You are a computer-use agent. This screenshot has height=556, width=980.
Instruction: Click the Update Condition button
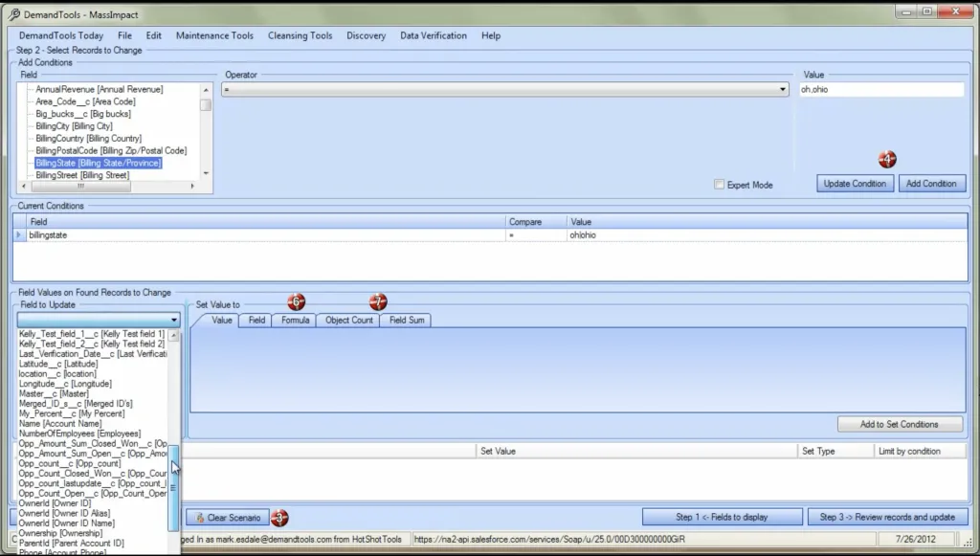(855, 184)
